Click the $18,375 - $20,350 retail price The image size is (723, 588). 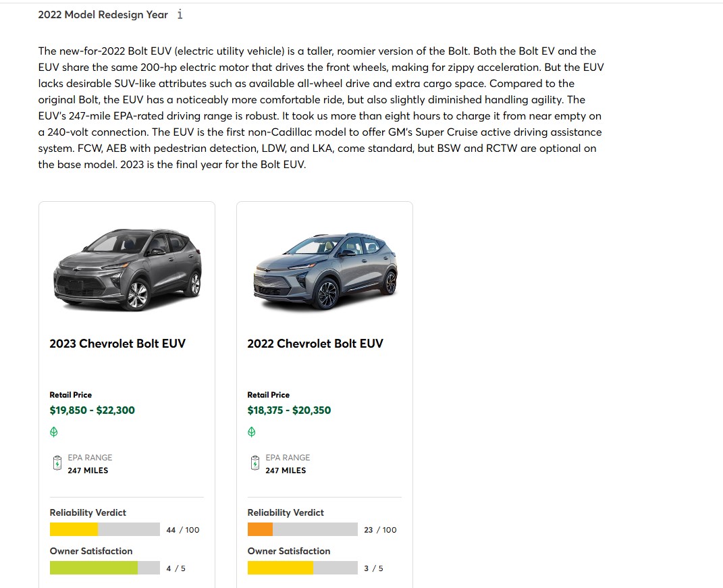pyautogui.click(x=289, y=410)
